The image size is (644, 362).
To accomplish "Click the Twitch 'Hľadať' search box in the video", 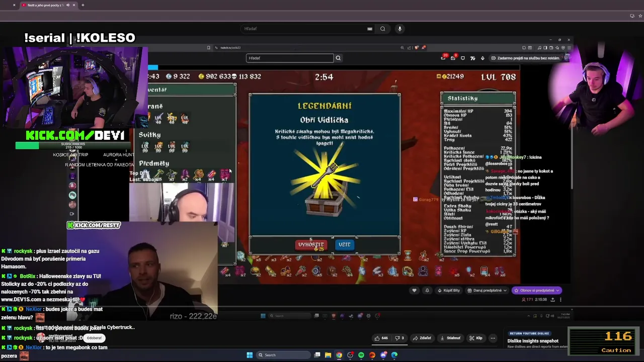I will pos(290,58).
